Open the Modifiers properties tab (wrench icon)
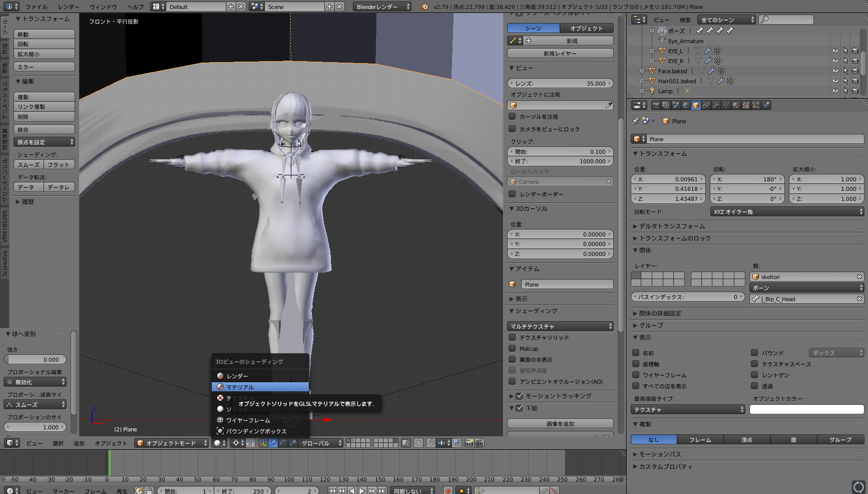 click(716, 105)
